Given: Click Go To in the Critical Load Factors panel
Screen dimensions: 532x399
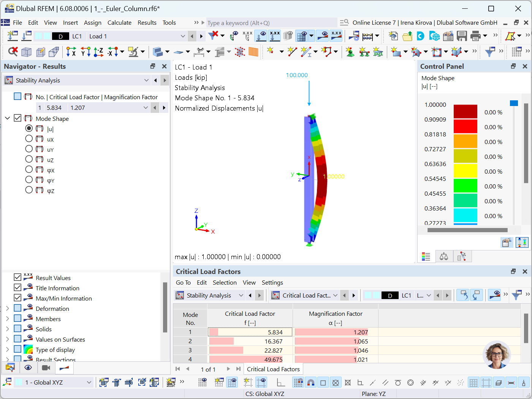Looking at the screenshot, I should [183, 282].
